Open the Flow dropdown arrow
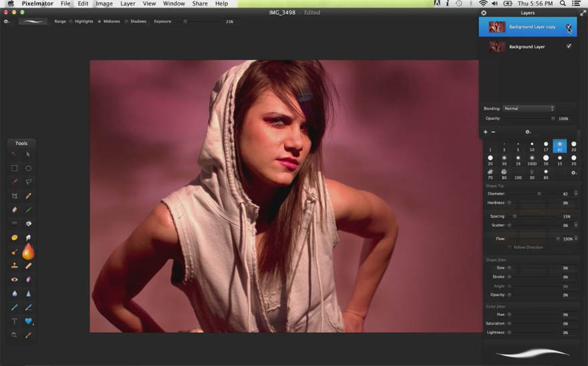588x366 pixels. 576,238
